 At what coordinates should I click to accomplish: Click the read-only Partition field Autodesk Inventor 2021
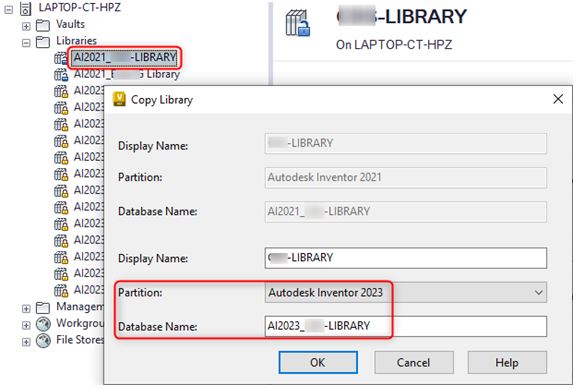point(405,177)
